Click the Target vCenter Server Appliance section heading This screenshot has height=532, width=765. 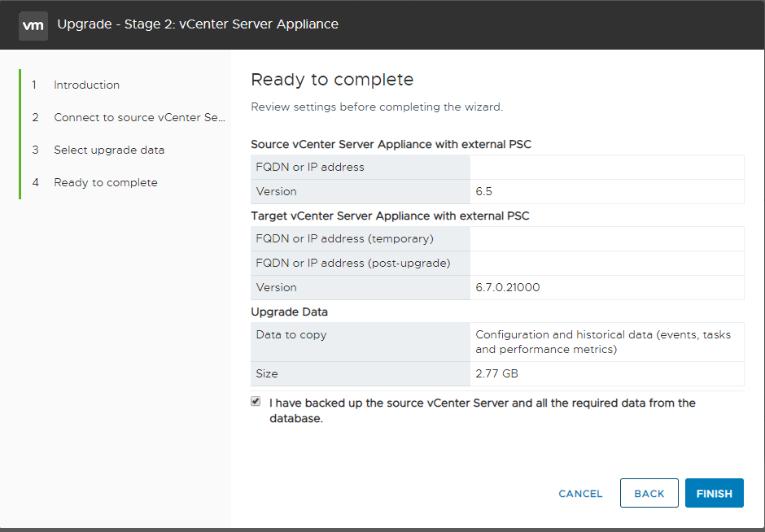tap(390, 216)
